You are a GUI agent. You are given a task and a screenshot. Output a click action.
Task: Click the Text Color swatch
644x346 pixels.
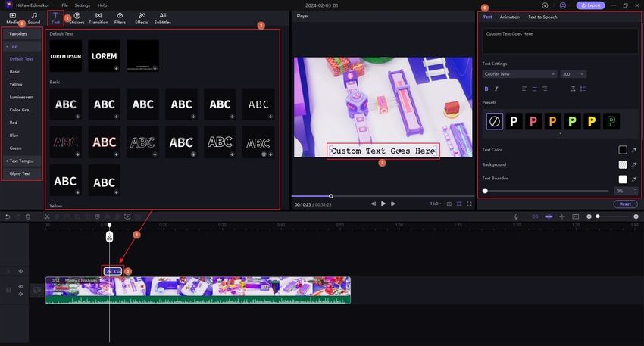(623, 150)
